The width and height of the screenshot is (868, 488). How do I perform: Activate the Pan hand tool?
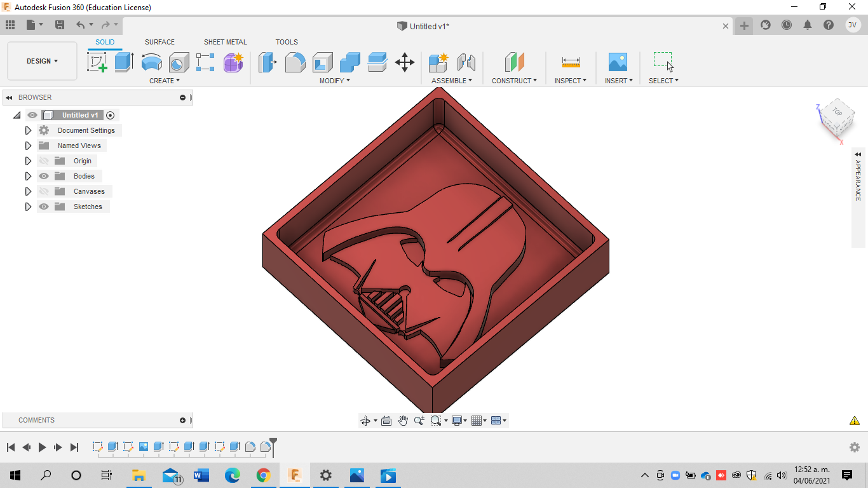pyautogui.click(x=403, y=421)
